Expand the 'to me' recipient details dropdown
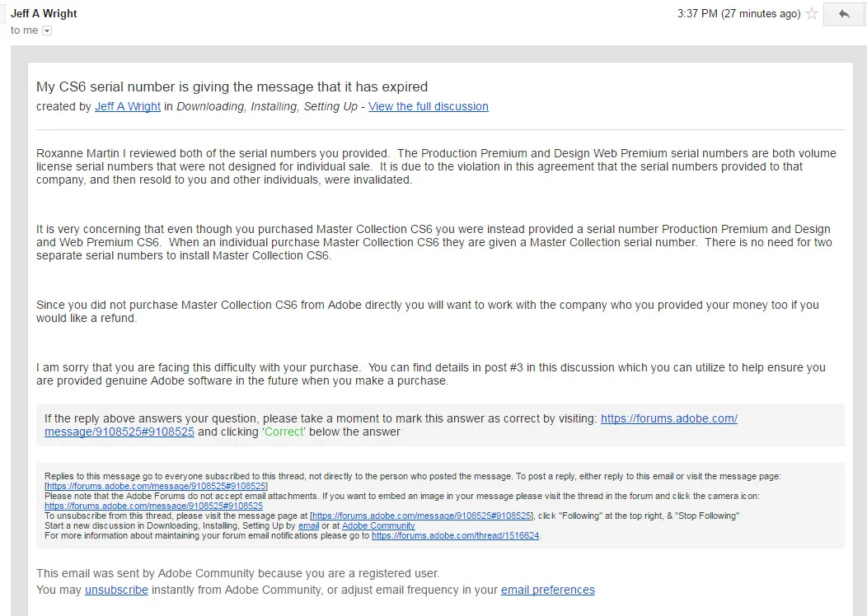The width and height of the screenshot is (867, 616). tap(47, 31)
